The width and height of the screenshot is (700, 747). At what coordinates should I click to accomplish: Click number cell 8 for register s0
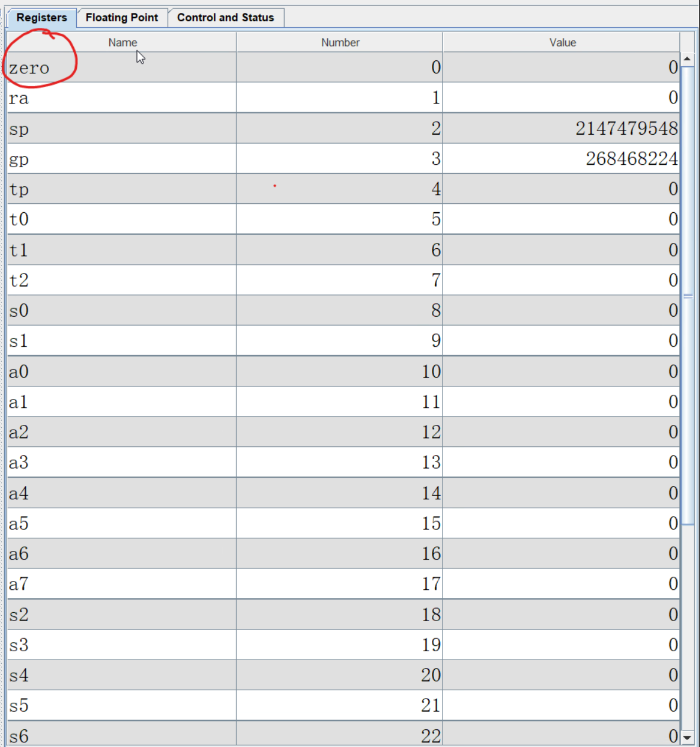click(340, 310)
